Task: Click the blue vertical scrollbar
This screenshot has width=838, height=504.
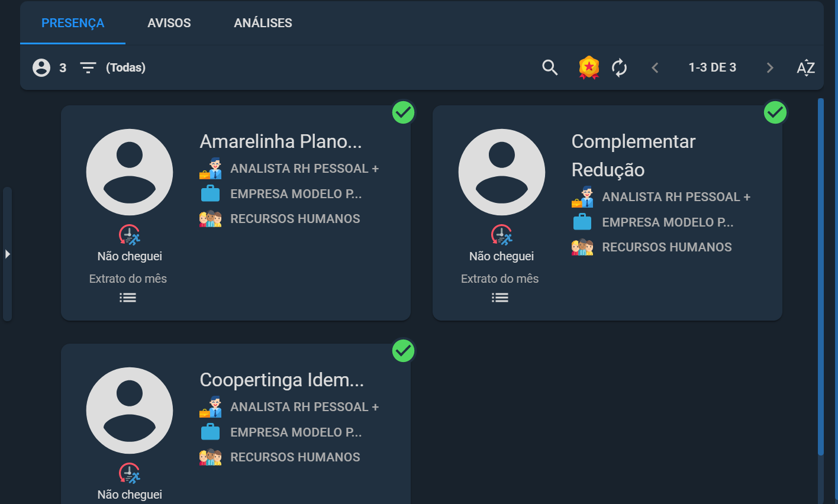Action: click(820, 277)
